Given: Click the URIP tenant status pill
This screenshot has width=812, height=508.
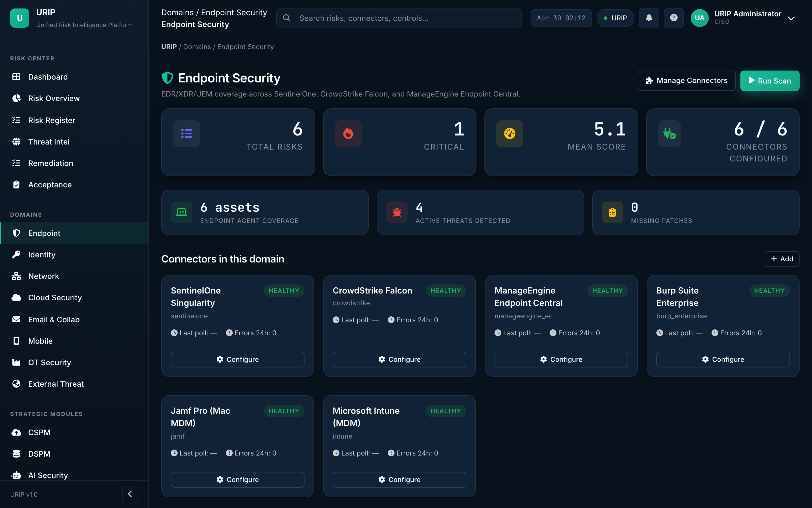Looking at the screenshot, I should 615,18.
